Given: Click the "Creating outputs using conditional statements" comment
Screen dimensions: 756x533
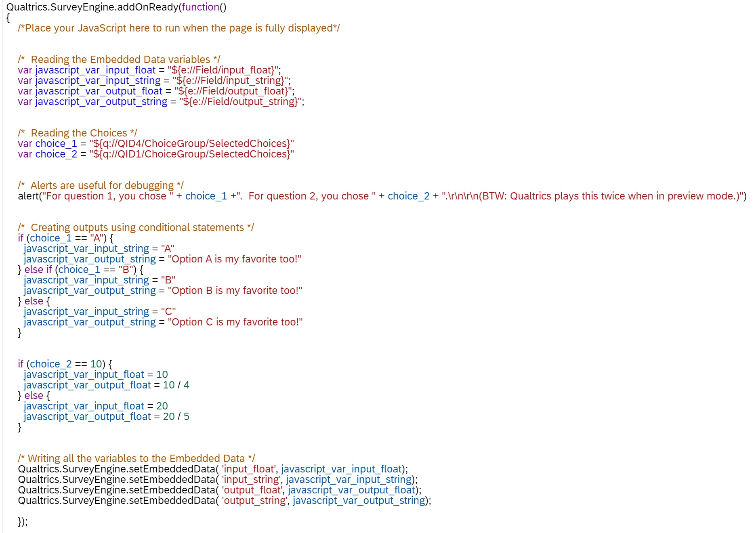Looking at the screenshot, I should click(x=136, y=228).
